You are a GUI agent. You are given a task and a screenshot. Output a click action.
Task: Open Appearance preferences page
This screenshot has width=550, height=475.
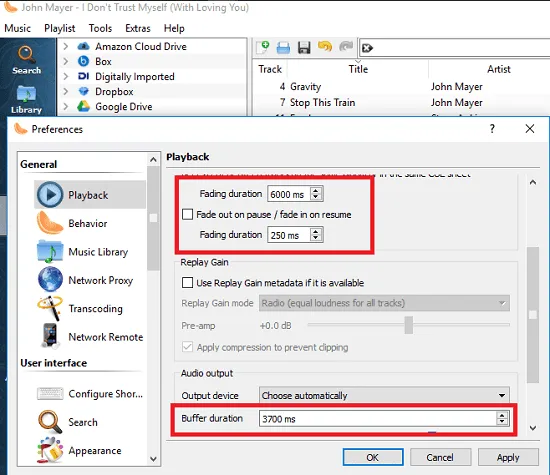(90, 450)
